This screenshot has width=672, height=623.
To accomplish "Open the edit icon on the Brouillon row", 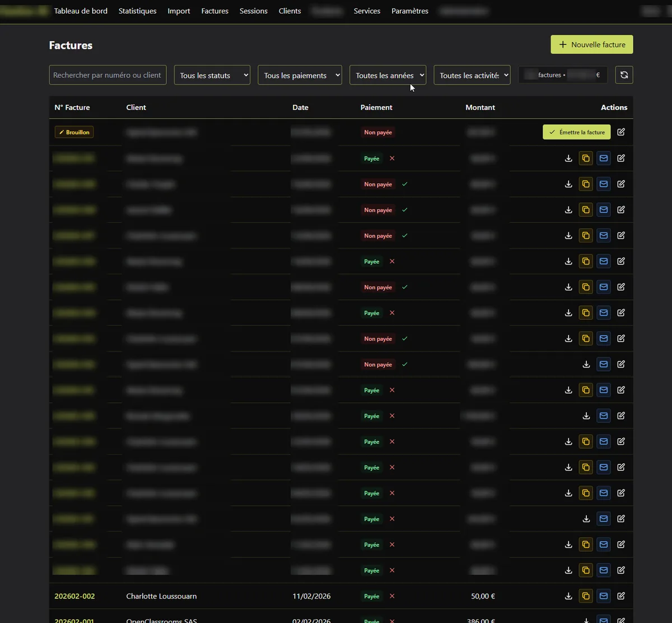I will [621, 132].
